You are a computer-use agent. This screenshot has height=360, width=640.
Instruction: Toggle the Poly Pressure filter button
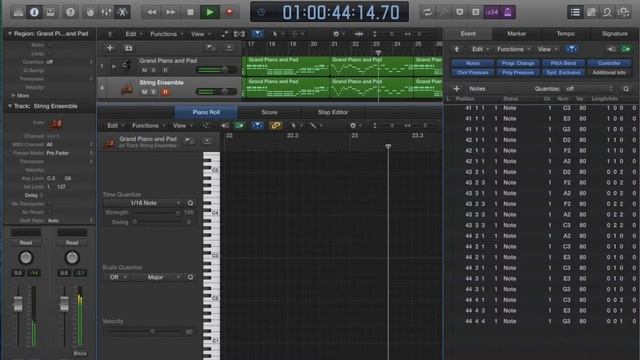coord(518,73)
